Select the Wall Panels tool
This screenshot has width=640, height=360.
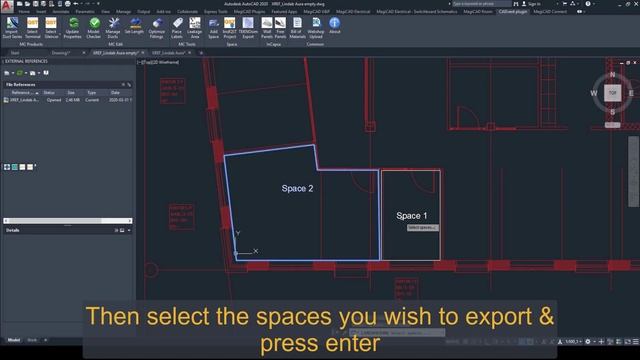click(x=267, y=28)
